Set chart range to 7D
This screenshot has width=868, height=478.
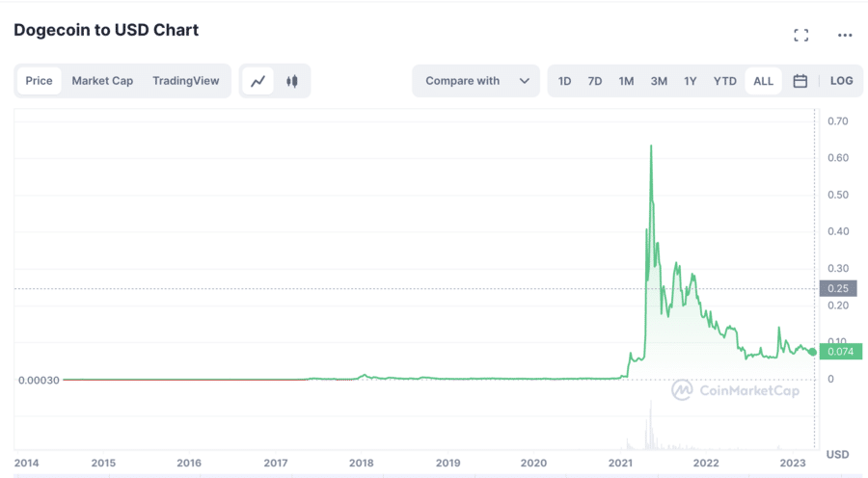tap(595, 81)
